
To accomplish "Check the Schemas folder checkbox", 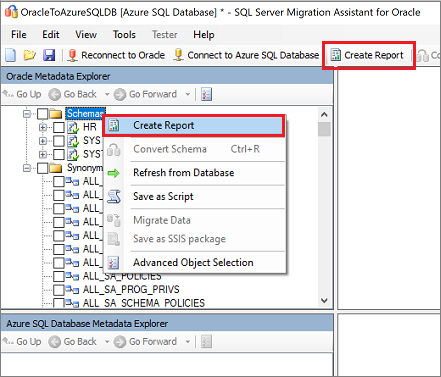I will [x=42, y=114].
